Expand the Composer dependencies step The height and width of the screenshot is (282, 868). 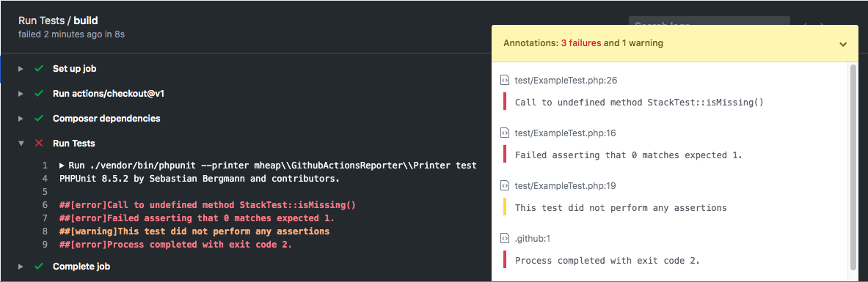tap(21, 119)
